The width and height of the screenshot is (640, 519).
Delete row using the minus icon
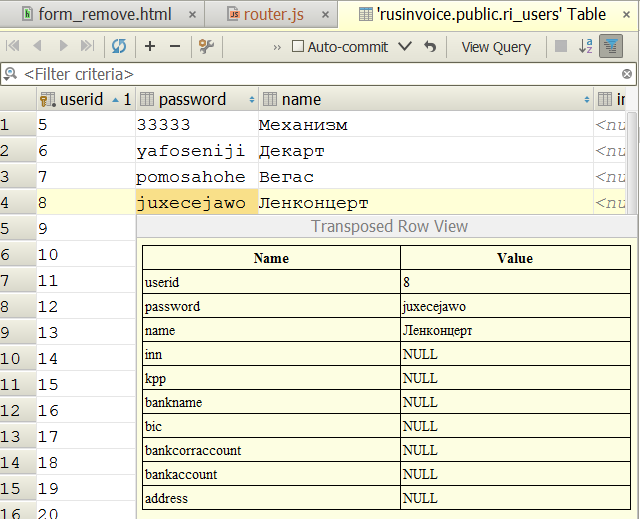pos(175,47)
